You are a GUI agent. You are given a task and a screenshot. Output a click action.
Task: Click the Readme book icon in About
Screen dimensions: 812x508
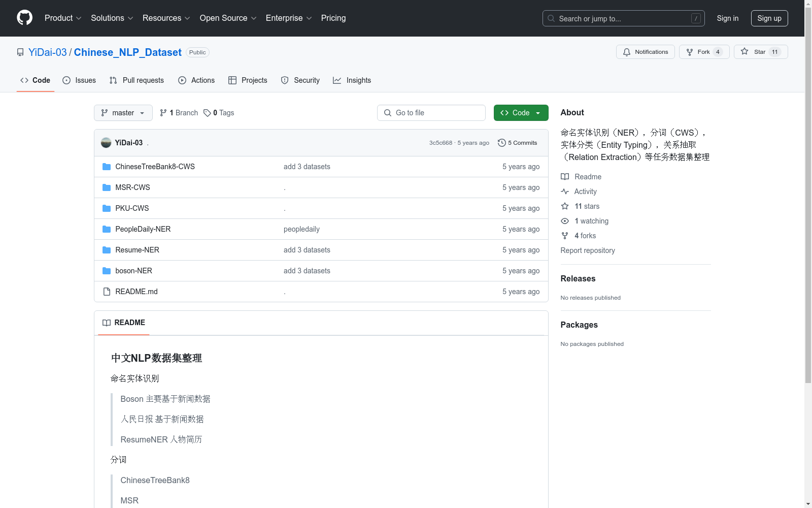coord(565,177)
